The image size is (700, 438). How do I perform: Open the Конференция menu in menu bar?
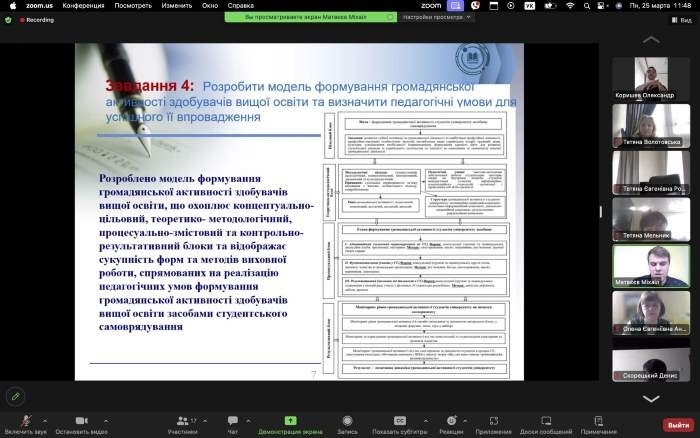pyautogui.click(x=82, y=5)
